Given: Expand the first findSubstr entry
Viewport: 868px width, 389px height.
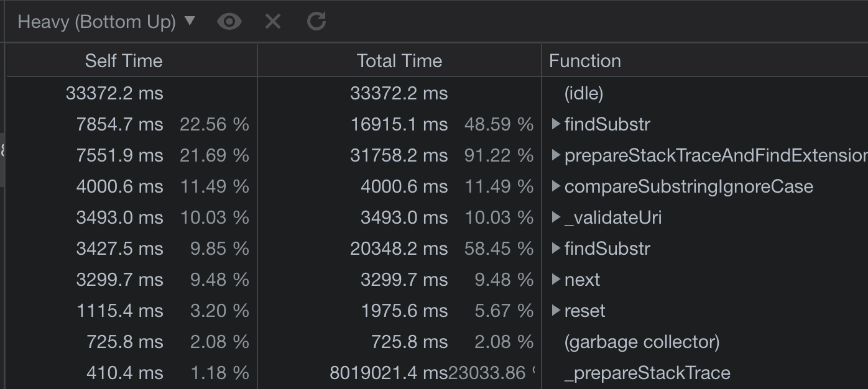Looking at the screenshot, I should click(555, 124).
